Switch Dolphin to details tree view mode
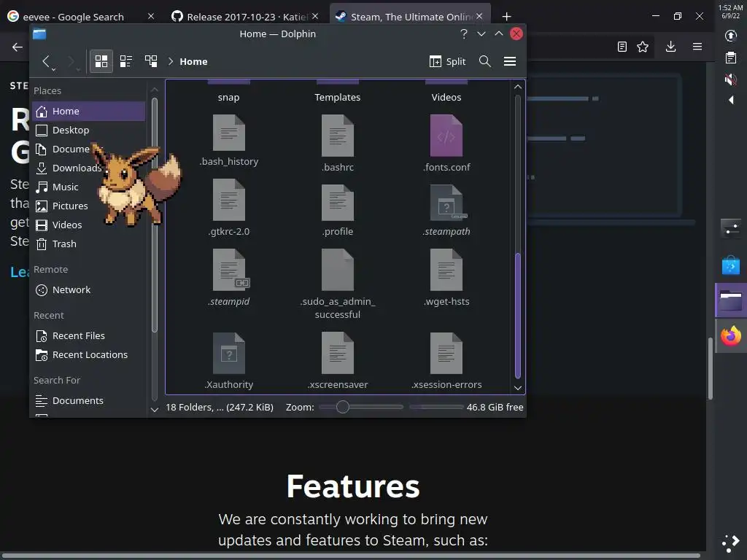The height and width of the screenshot is (560, 747). tap(151, 61)
